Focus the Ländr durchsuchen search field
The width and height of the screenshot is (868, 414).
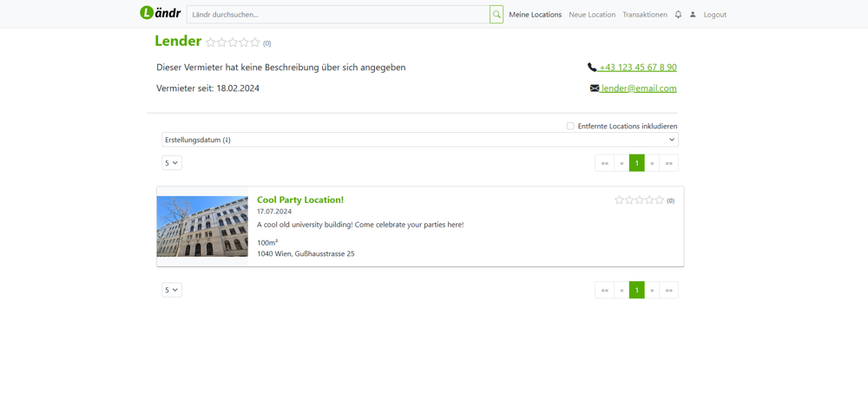[338, 15]
